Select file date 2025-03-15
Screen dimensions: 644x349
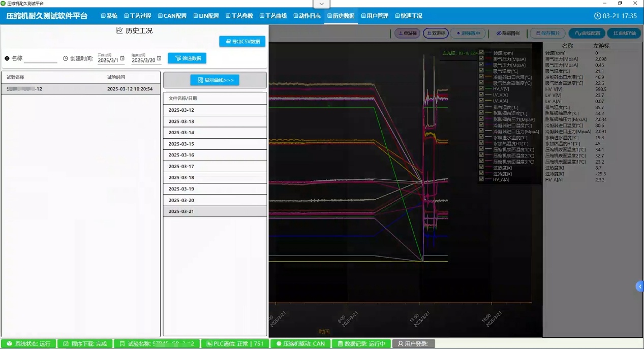[x=214, y=144]
